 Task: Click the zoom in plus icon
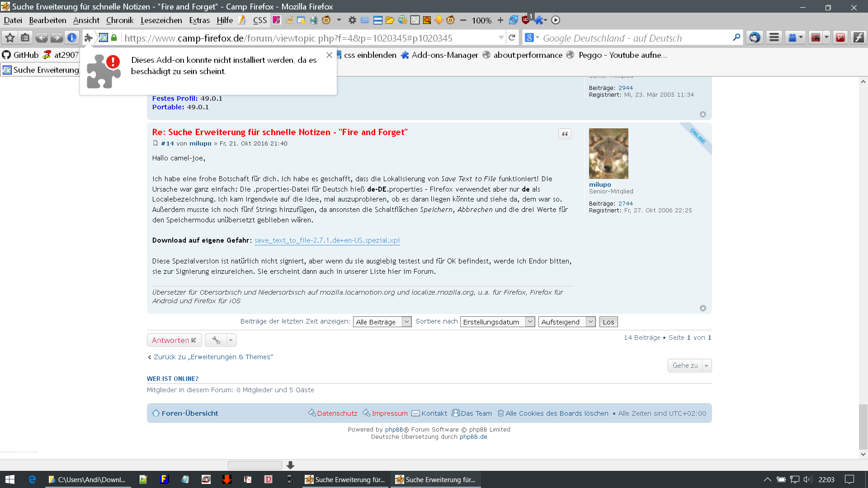pos(500,20)
